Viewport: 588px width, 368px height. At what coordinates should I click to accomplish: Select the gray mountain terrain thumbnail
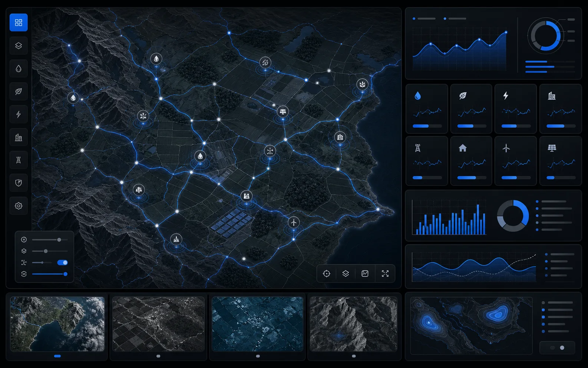click(x=354, y=324)
